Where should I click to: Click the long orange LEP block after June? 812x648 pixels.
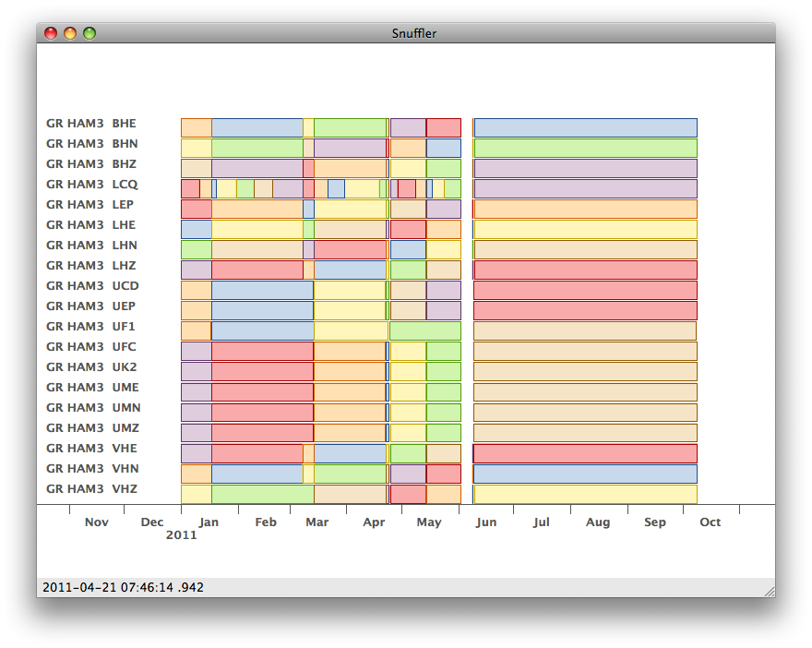coord(586,210)
